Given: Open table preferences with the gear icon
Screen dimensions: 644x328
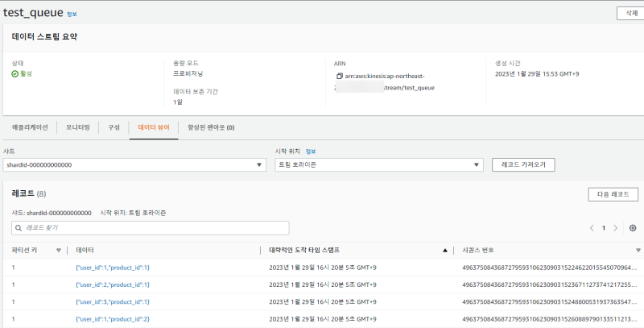Looking at the screenshot, I should pos(633,228).
